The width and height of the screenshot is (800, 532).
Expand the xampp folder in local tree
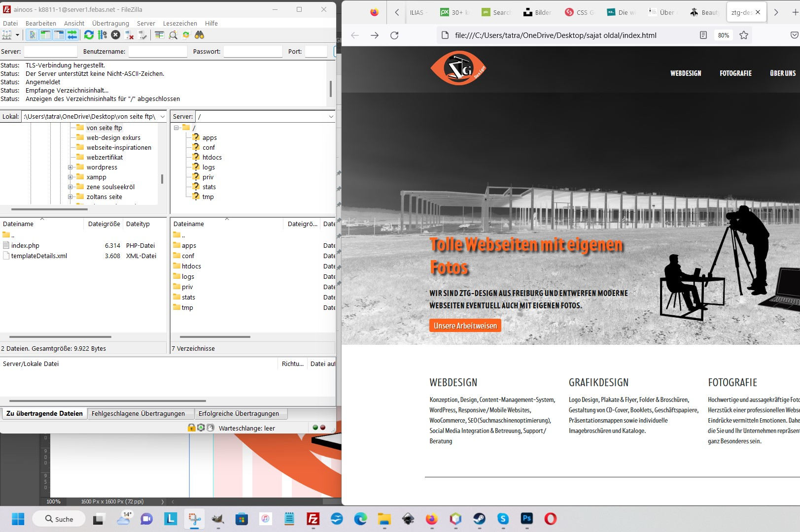click(x=70, y=177)
